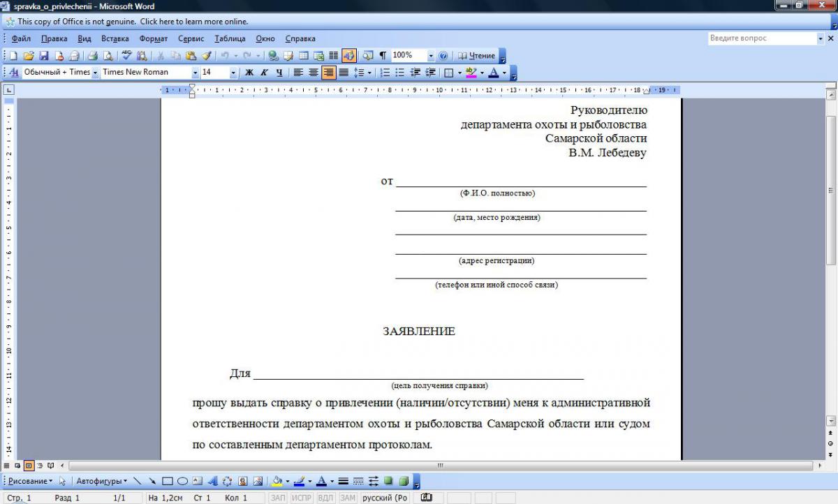Open the Таблица menu
This screenshot has width=838, height=504.
click(x=230, y=39)
